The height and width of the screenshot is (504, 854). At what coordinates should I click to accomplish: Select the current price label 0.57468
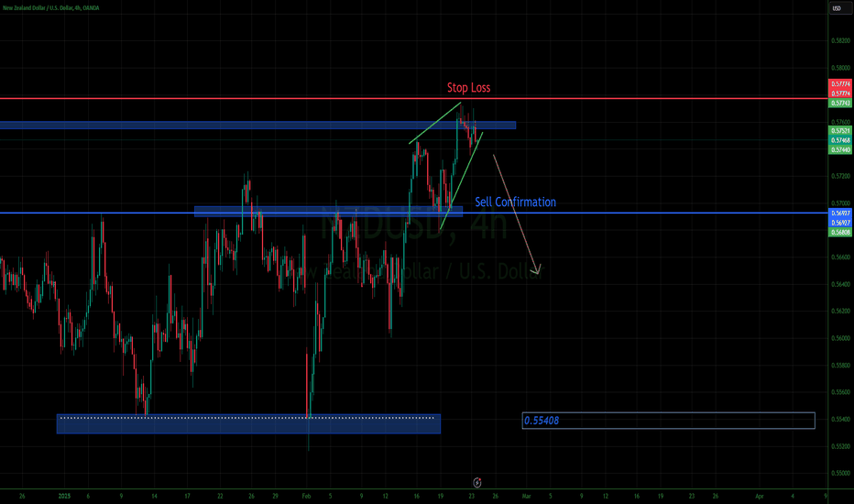click(x=840, y=140)
